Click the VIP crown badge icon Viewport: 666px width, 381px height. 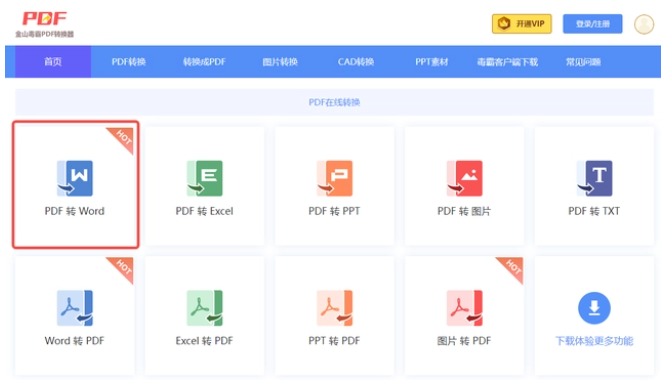504,24
